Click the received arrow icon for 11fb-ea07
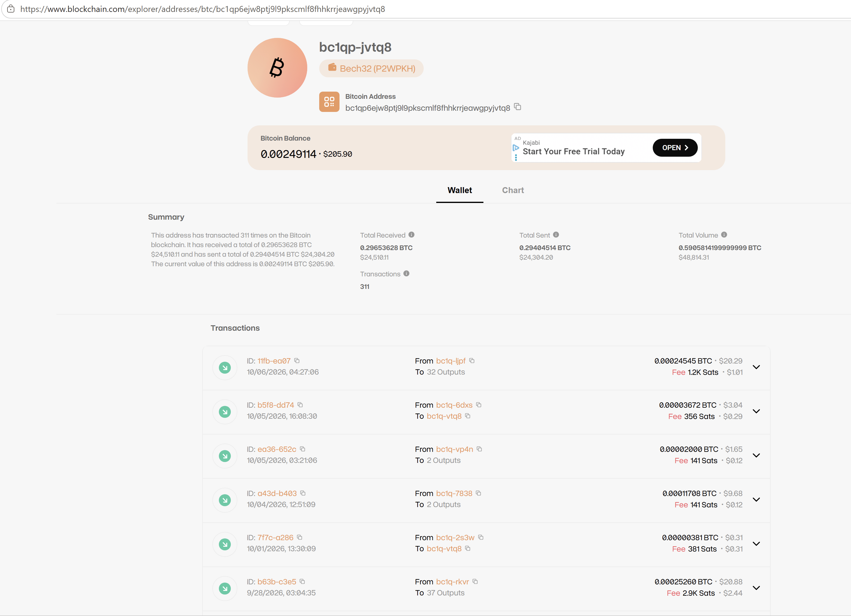 click(x=225, y=367)
